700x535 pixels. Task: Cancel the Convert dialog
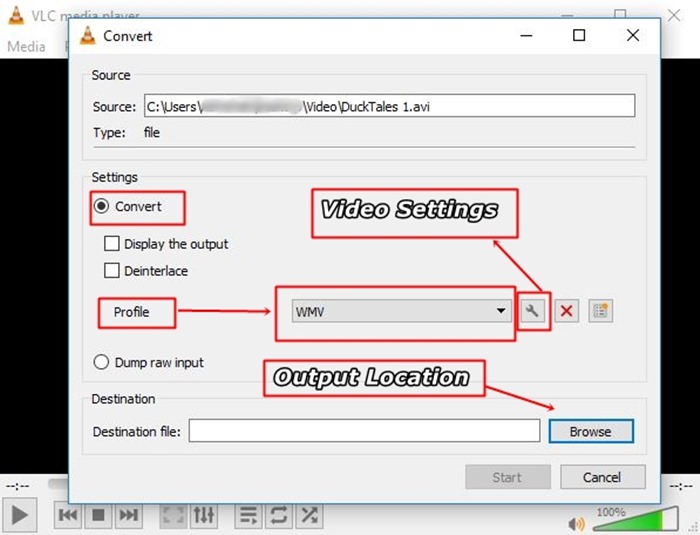pyautogui.click(x=602, y=477)
